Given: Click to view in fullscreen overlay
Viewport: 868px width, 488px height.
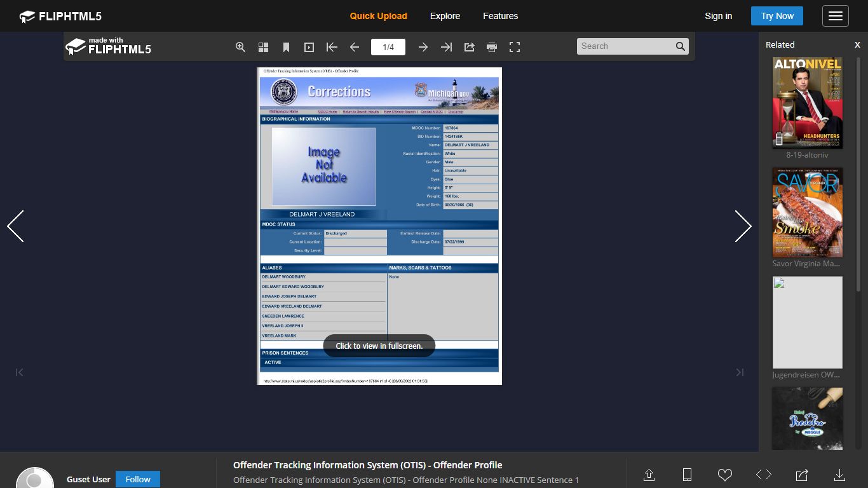Looking at the screenshot, I should (379, 346).
